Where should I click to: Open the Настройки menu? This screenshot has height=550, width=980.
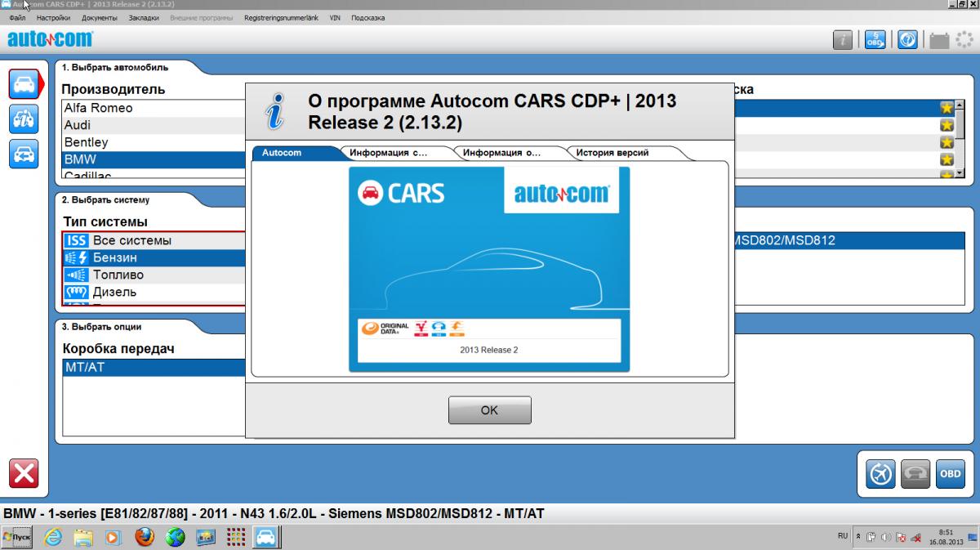click(x=53, y=18)
